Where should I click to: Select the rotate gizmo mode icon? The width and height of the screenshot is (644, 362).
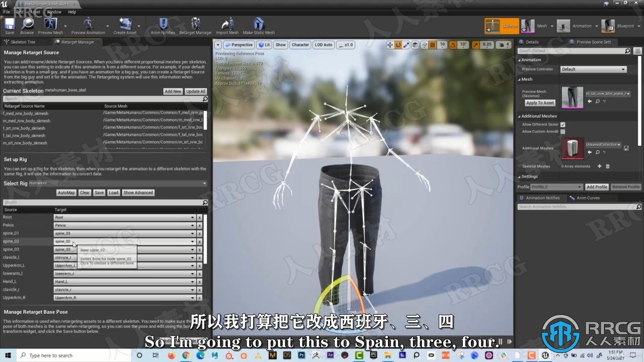point(398,45)
